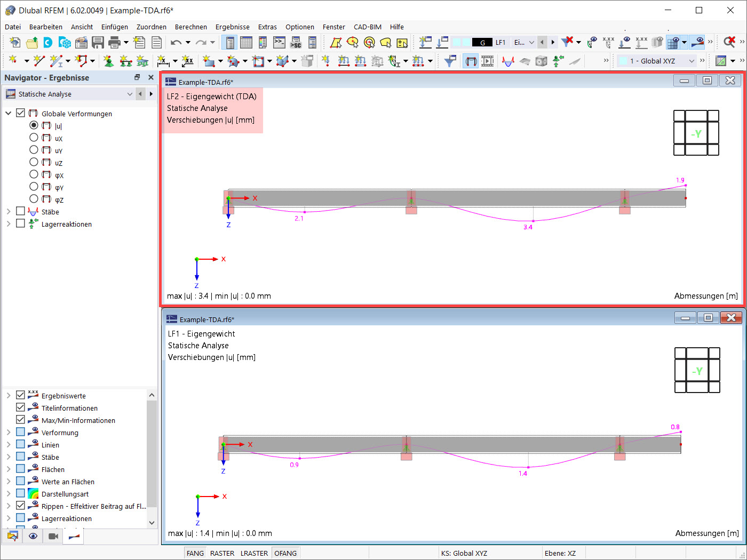
Task: Toggle the Navigator panel toolbar icon
Action: point(230,42)
